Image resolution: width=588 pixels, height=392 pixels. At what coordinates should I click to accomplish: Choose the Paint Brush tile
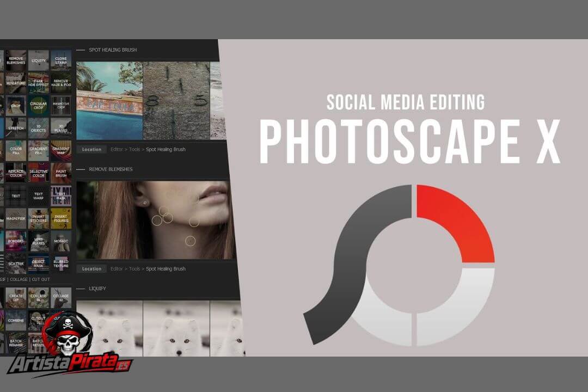(x=61, y=173)
